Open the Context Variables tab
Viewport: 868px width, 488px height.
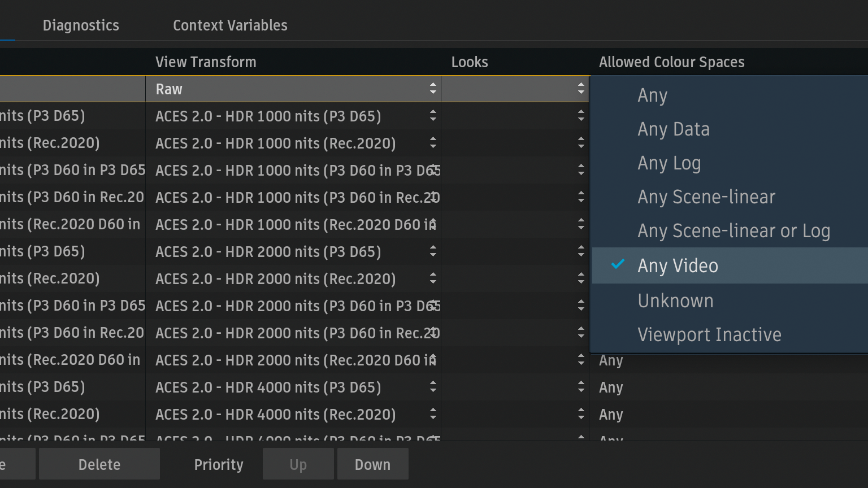click(x=230, y=25)
